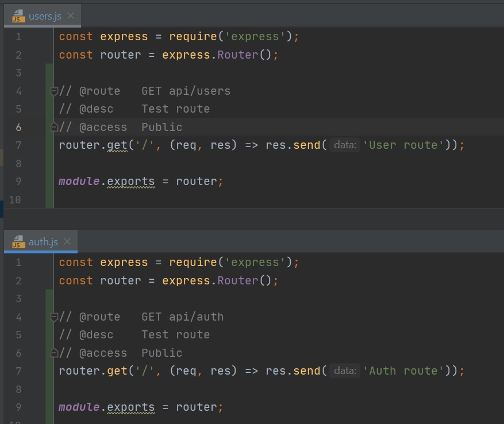
Task: Click the underlined 'exports' in auth.js
Action: 131,407
